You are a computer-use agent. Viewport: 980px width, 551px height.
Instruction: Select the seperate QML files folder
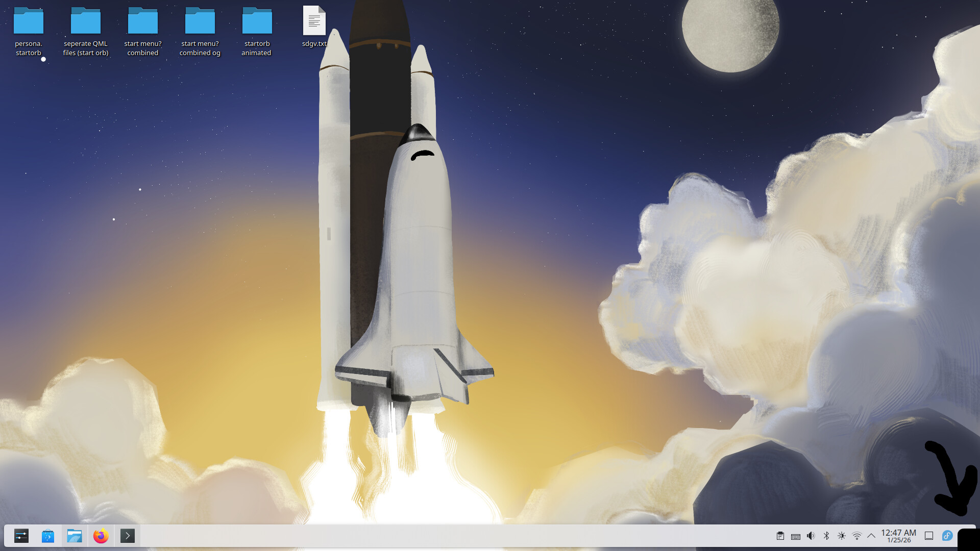[86, 21]
